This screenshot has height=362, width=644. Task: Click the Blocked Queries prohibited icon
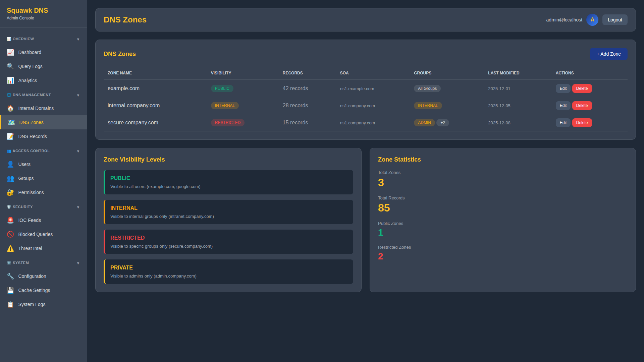pos(10,234)
